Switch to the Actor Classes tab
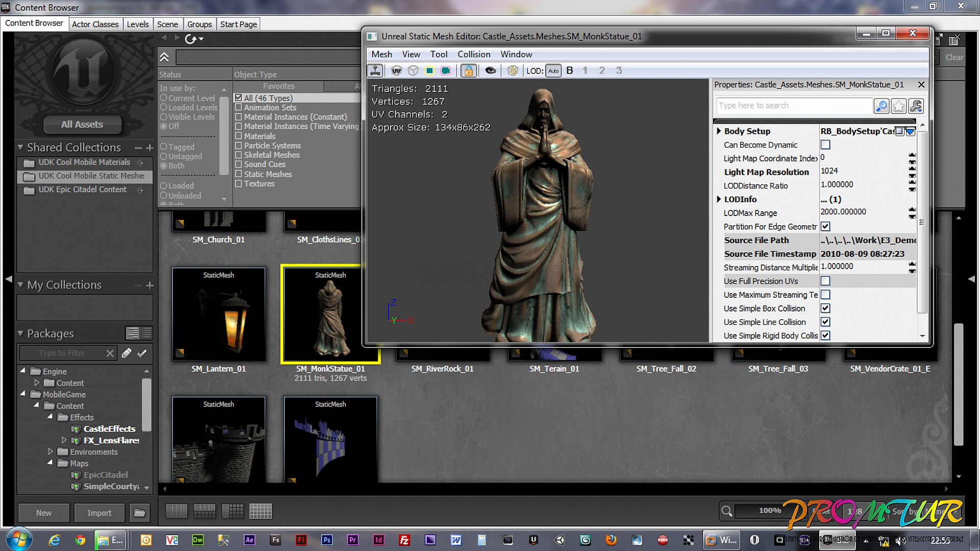 pos(95,24)
